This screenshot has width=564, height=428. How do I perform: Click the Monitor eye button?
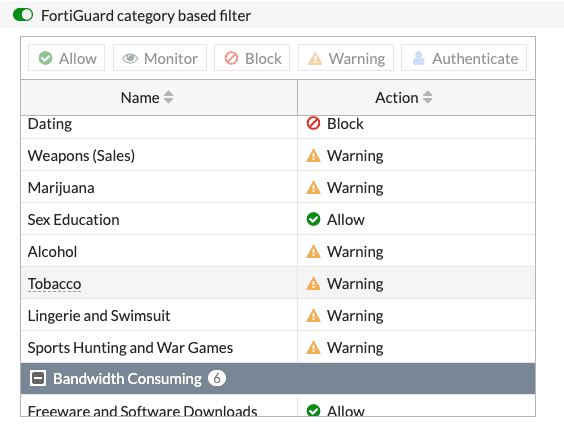160,58
